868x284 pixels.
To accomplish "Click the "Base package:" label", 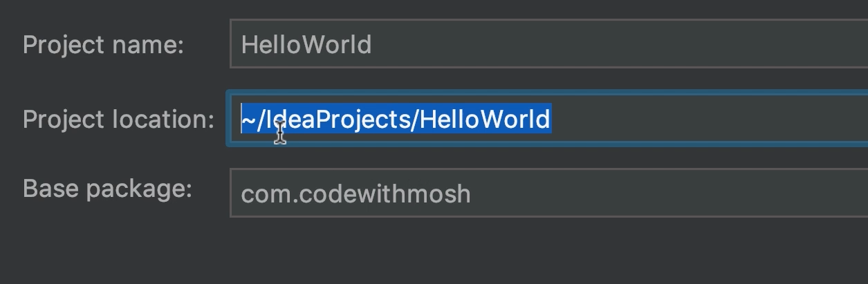I will [x=107, y=189].
